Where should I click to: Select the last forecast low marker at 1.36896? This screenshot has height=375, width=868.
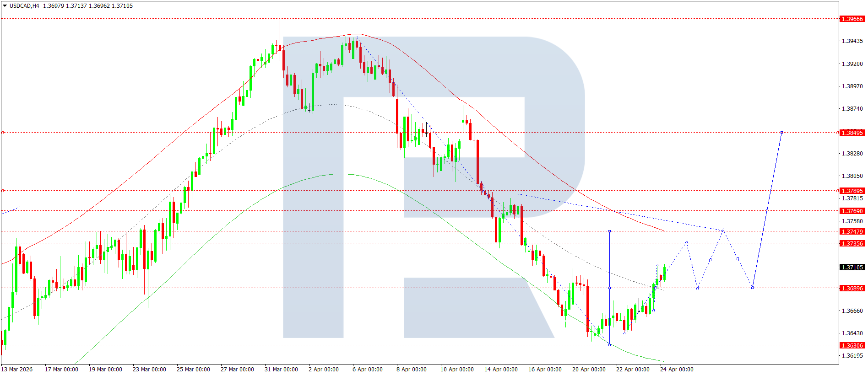[752, 288]
